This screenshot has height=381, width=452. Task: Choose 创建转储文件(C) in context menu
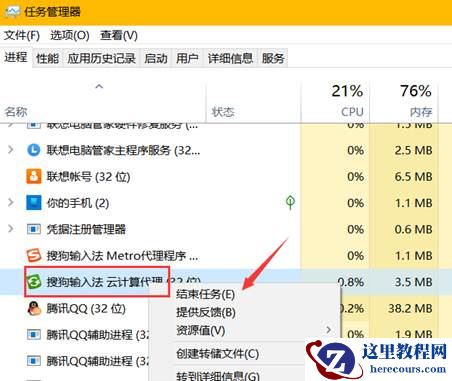[217, 354]
